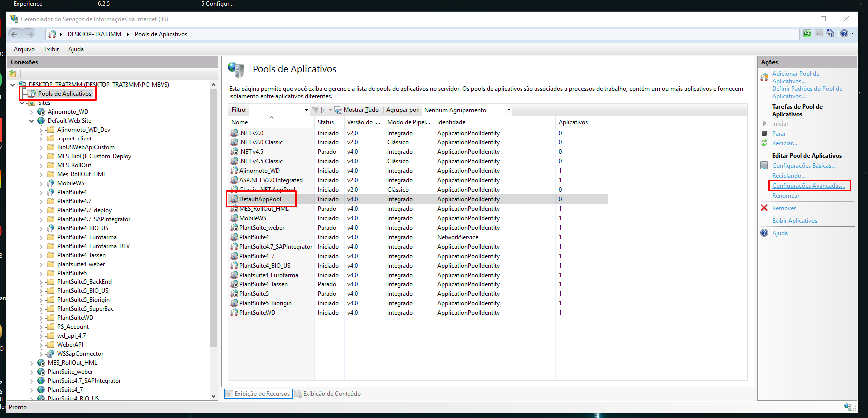The width and height of the screenshot is (868, 418).
Task: Sort list by Nome column header
Action: click(271, 122)
